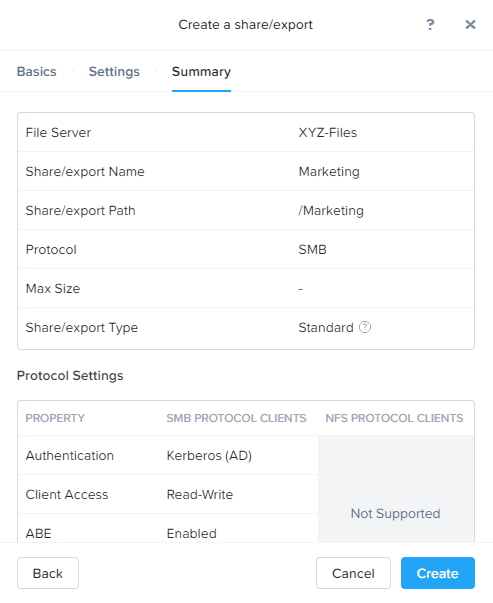Image resolution: width=493 pixels, height=603 pixels.
Task: Click the SMB protocol value
Action: 312,250
